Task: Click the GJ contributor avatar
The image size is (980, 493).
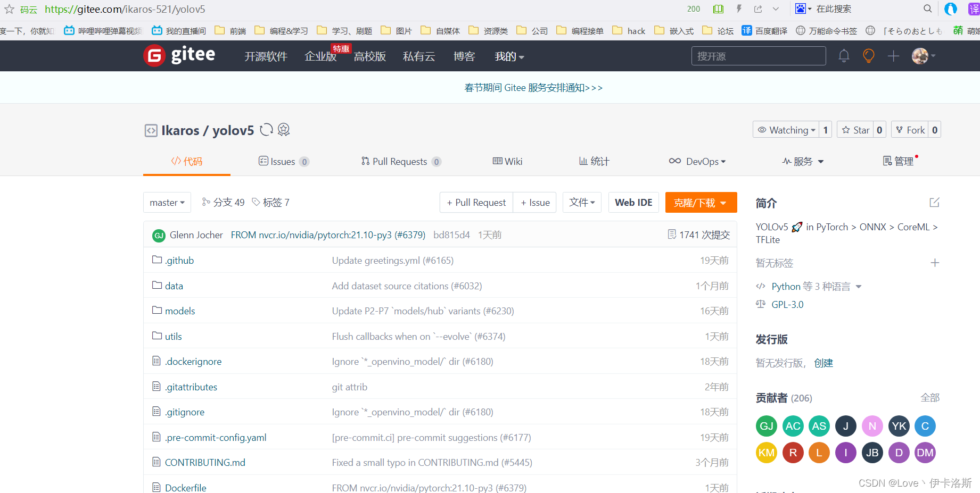Action: pyautogui.click(x=767, y=426)
